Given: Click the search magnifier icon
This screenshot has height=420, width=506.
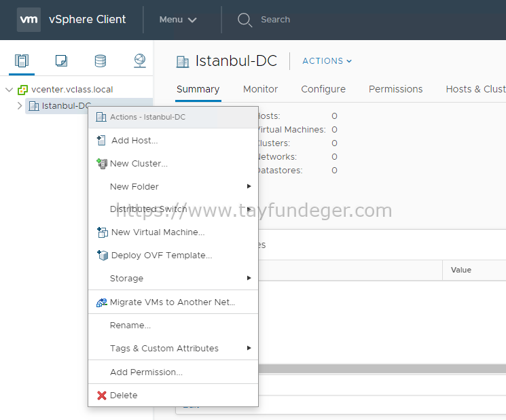Looking at the screenshot, I should pos(245,20).
